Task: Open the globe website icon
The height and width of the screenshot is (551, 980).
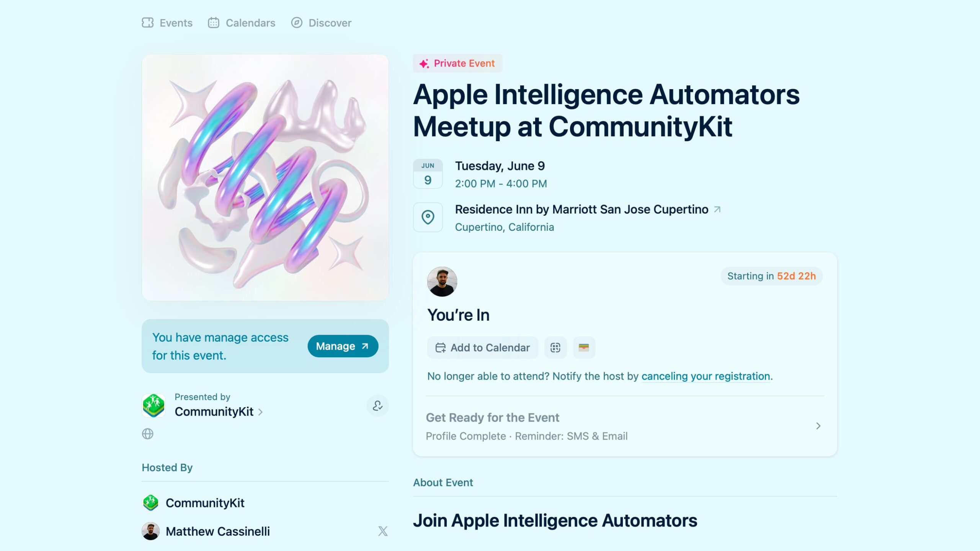Action: (x=148, y=434)
